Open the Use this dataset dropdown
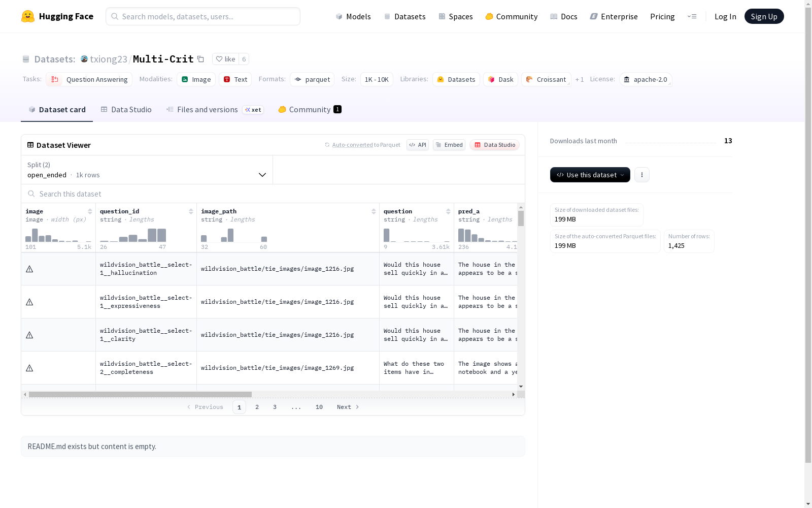 [590, 175]
